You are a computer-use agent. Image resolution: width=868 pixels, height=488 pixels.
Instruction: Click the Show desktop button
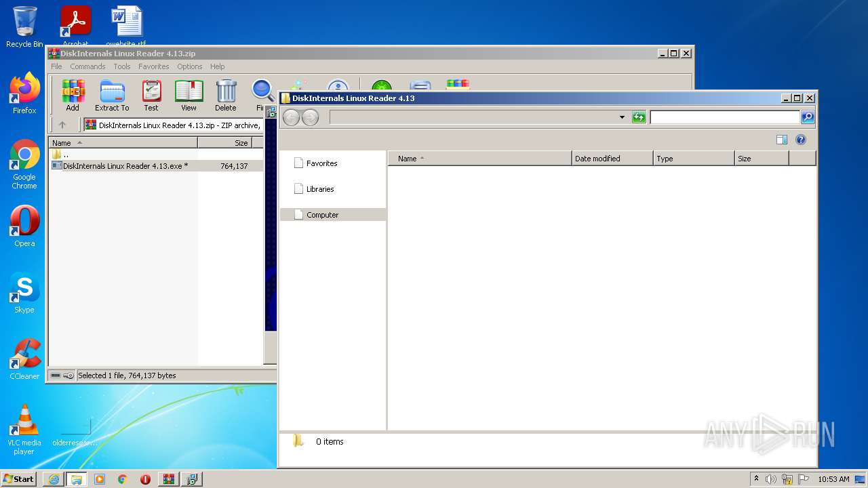click(861, 479)
